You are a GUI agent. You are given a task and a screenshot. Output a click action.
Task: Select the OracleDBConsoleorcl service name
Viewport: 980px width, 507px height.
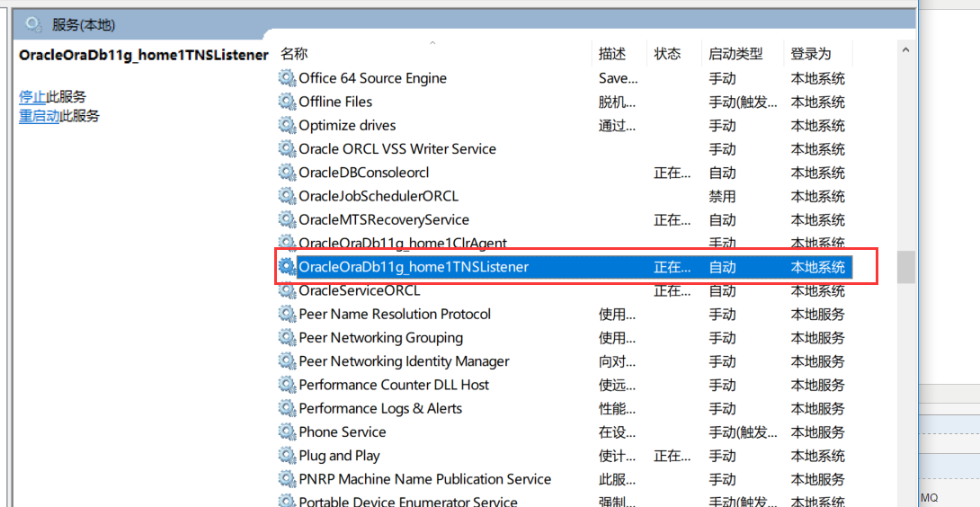click(364, 173)
